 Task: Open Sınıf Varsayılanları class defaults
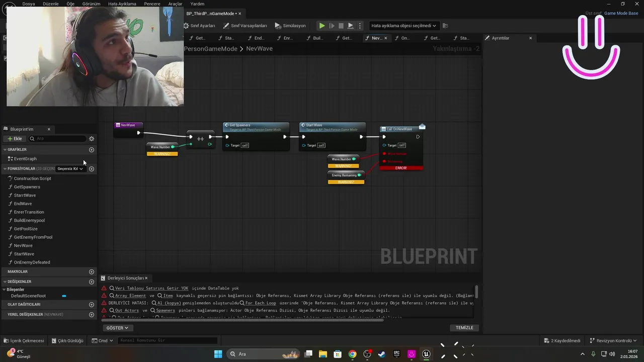pyautogui.click(x=245, y=26)
